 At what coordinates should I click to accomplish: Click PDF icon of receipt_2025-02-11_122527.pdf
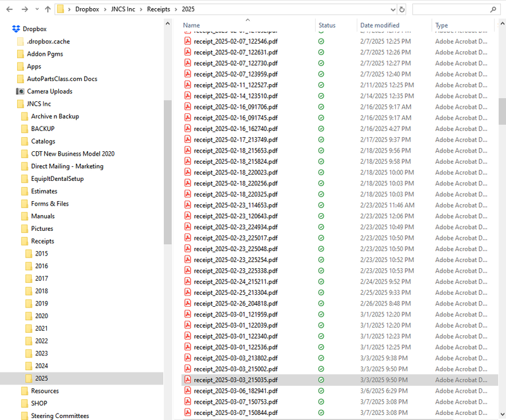pos(187,85)
